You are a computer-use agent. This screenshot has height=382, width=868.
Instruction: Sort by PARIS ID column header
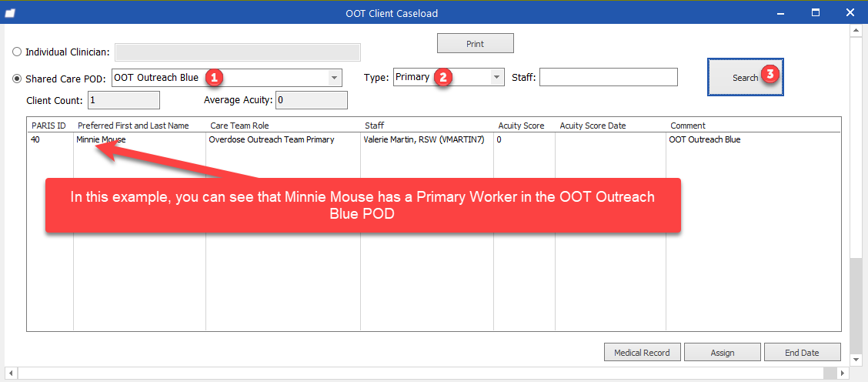click(48, 126)
